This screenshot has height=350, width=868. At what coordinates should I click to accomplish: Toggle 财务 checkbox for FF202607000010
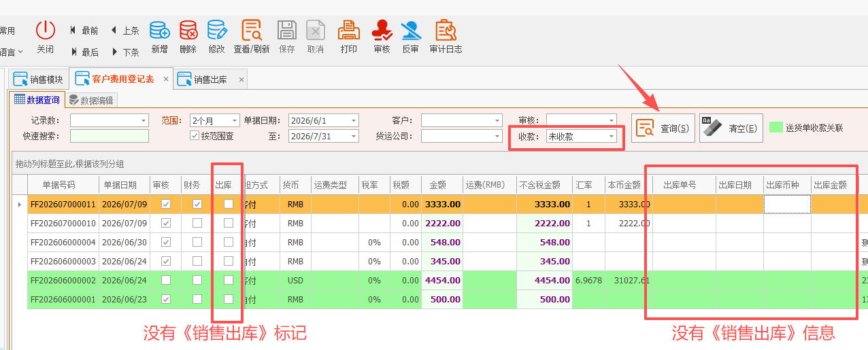coord(197,223)
